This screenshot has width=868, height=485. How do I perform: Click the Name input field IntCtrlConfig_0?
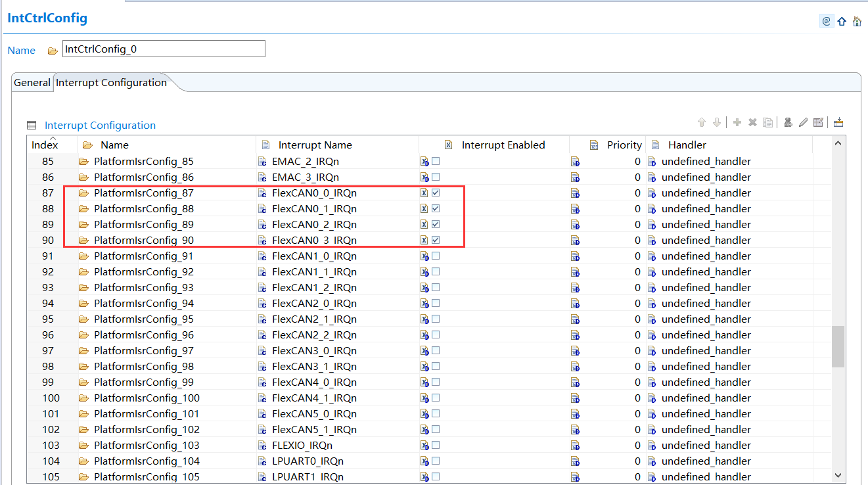[164, 49]
